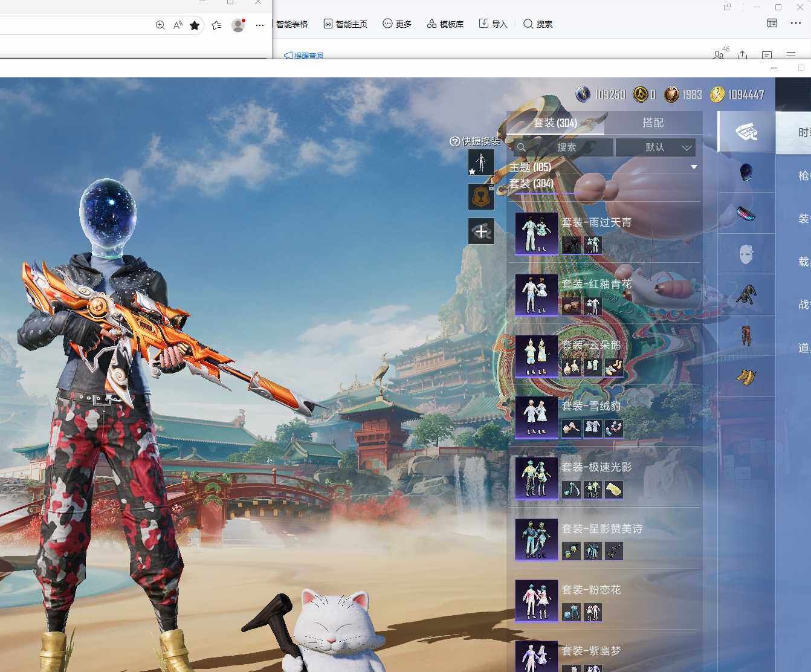The image size is (811, 672).
Task: Select the 套装-雨过天青 outfit thumbnail
Action: (x=536, y=233)
